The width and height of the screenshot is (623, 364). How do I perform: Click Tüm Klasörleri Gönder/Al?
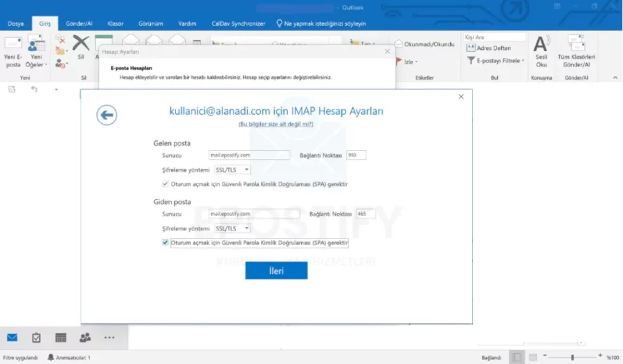[576, 52]
